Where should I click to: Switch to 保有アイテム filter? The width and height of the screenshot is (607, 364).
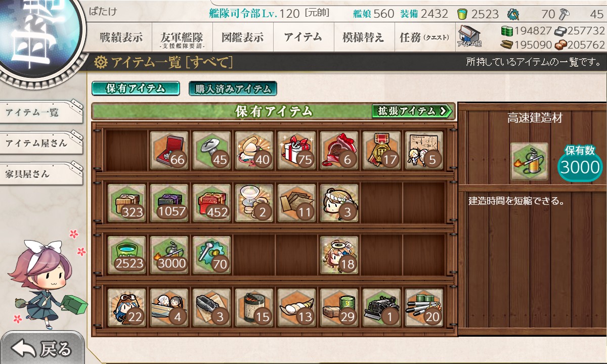click(x=136, y=88)
